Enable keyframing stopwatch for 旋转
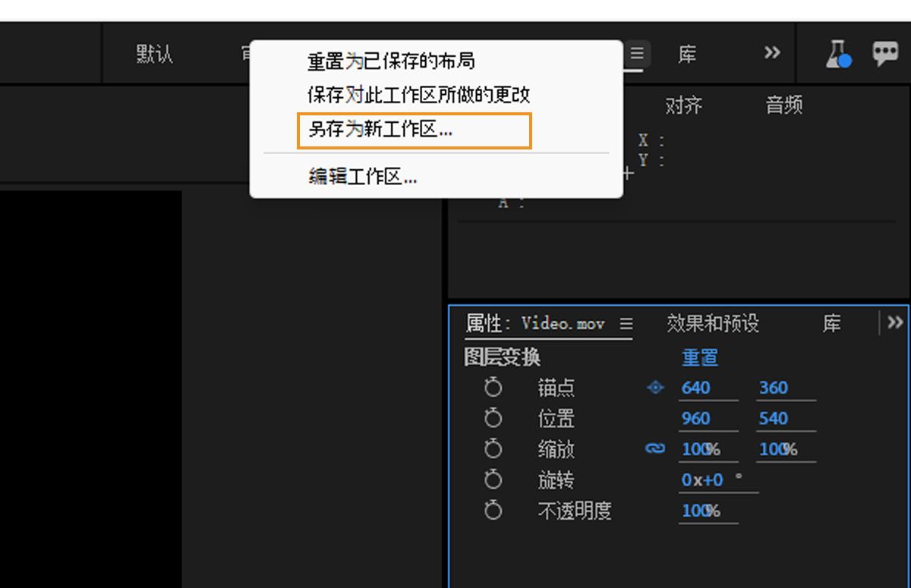The height and width of the screenshot is (588, 911). pyautogui.click(x=493, y=480)
